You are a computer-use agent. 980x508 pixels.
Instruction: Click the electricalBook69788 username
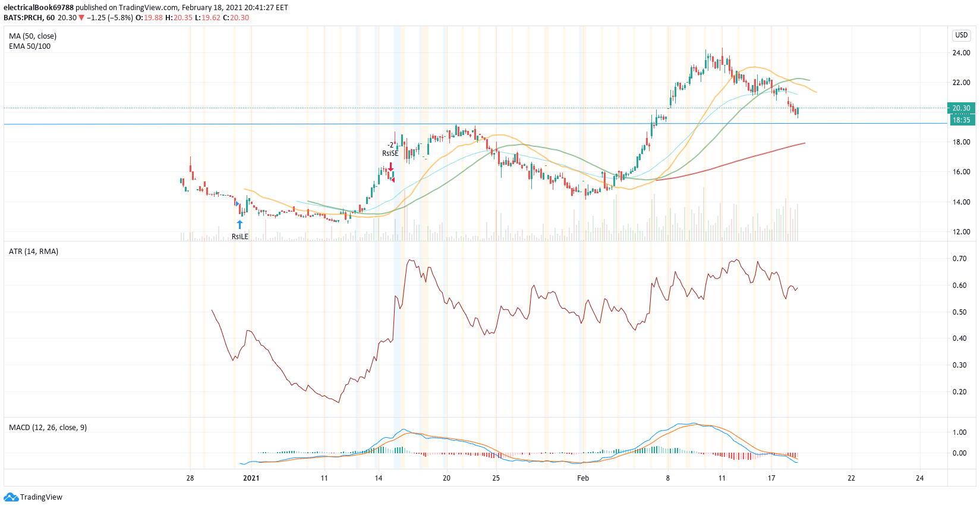(x=39, y=8)
